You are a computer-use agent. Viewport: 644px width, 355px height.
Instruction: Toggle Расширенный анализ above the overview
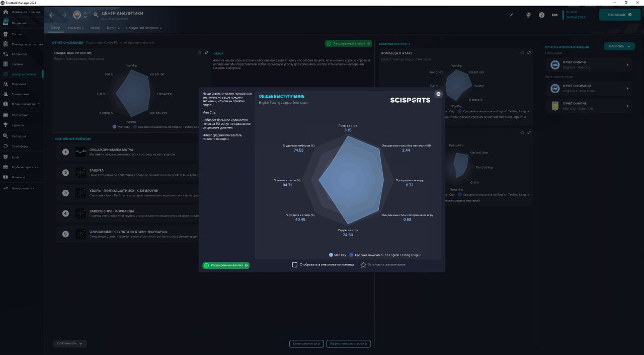[x=349, y=44]
